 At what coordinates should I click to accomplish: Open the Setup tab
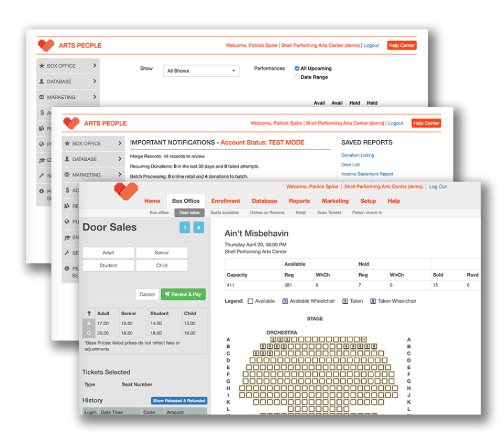(x=368, y=201)
